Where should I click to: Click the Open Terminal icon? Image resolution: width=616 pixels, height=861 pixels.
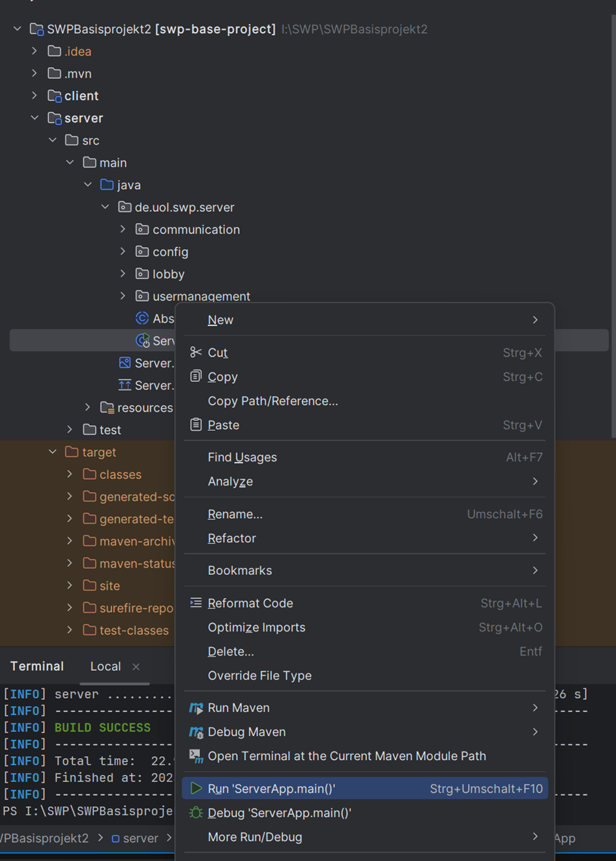(x=196, y=756)
